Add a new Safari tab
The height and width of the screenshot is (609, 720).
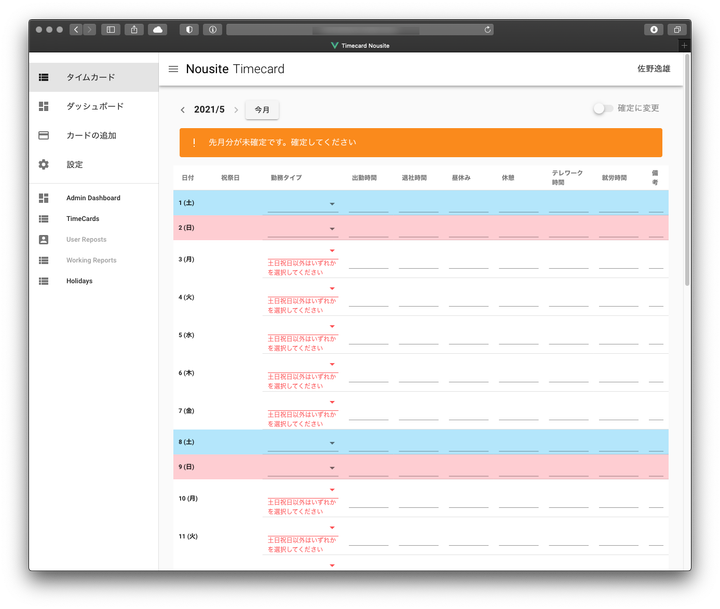click(x=684, y=45)
